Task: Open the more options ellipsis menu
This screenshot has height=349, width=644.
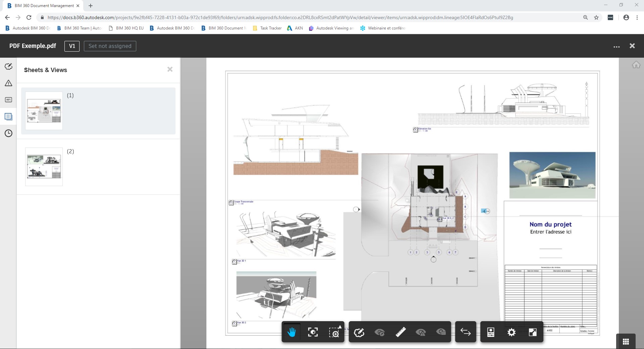Action: [x=617, y=47]
